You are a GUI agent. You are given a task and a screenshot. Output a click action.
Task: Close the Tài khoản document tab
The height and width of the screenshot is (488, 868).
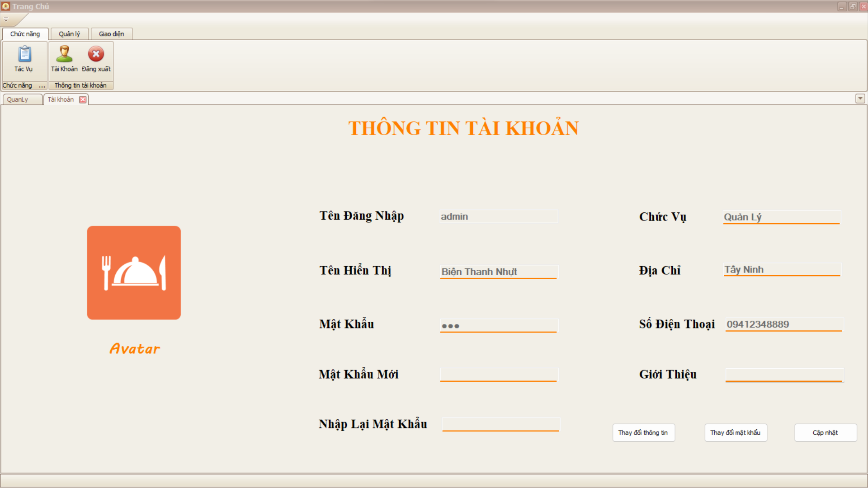click(83, 99)
